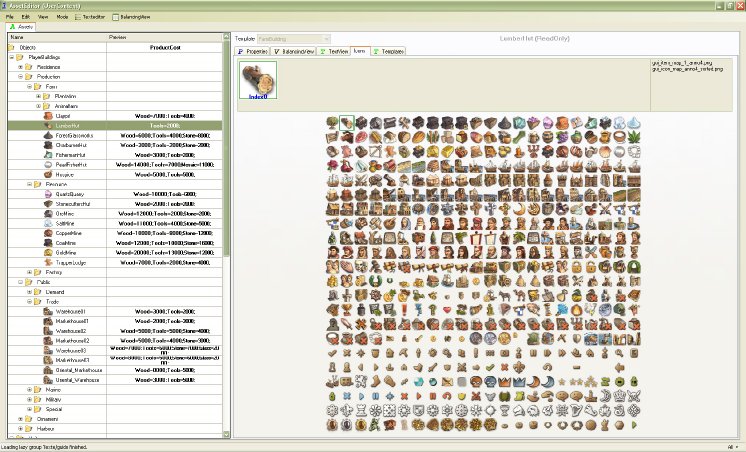Expand the Plantation folder
The height and width of the screenshot is (452, 746).
(x=39, y=96)
